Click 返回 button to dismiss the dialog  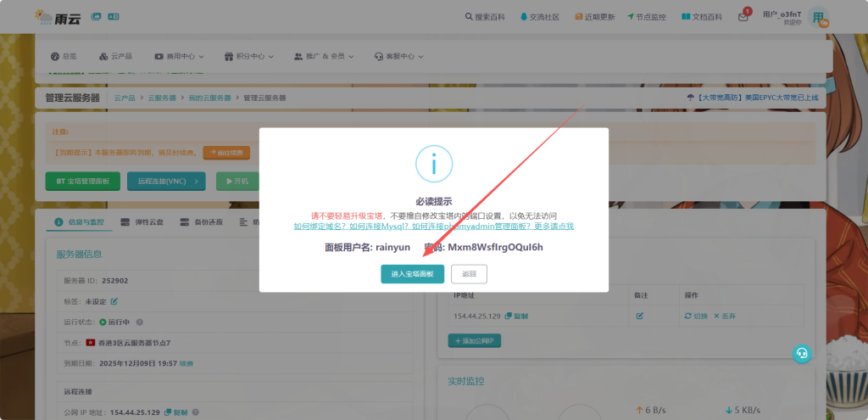coord(469,274)
